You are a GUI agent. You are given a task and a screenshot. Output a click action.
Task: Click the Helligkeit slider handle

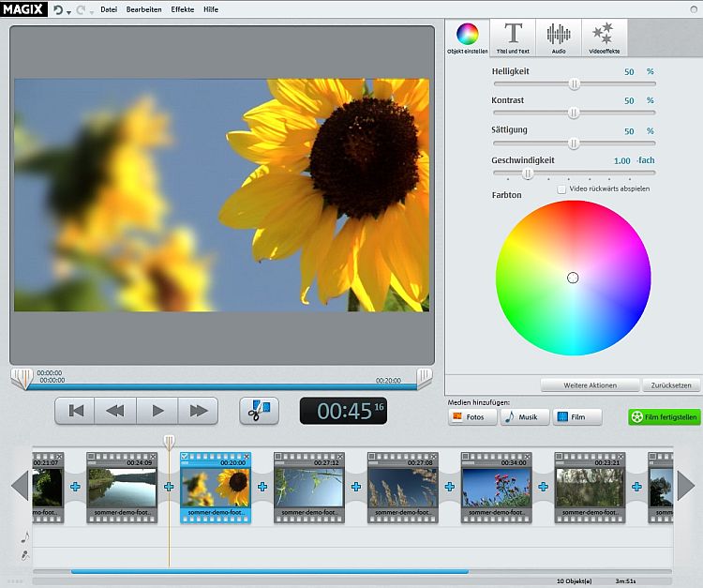[x=574, y=83]
